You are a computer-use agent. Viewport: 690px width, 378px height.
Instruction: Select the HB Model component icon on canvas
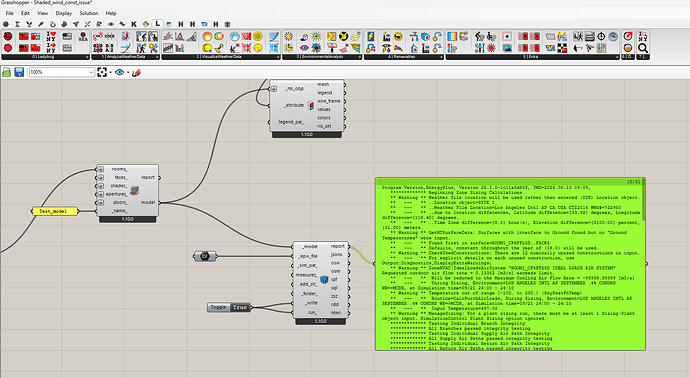coord(135,190)
